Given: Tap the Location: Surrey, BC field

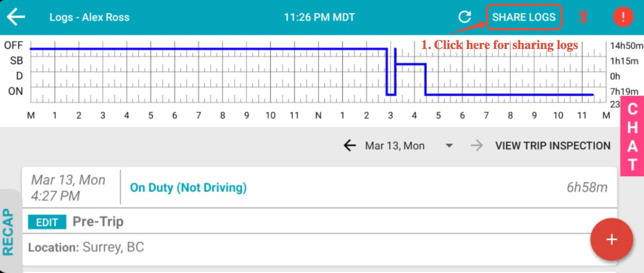Looking at the screenshot, I should pos(86,247).
